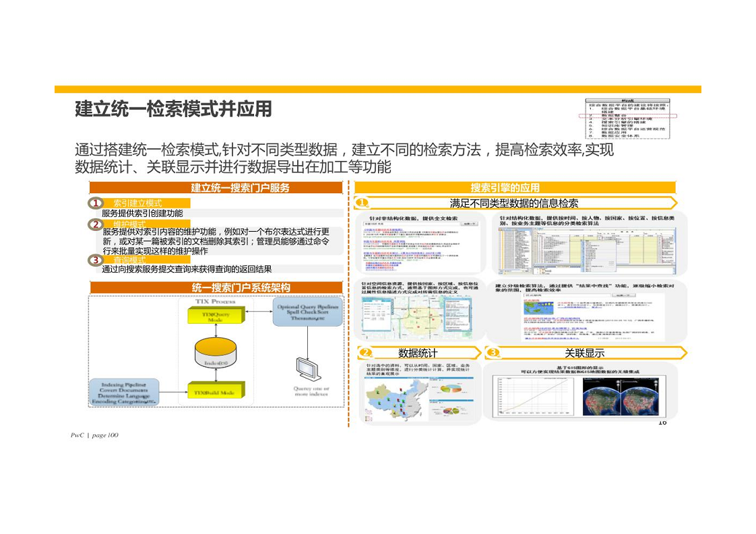
Task: Select the text 通过向搜索服务提交查询来获得查询的返回结果
Action: coord(187,269)
